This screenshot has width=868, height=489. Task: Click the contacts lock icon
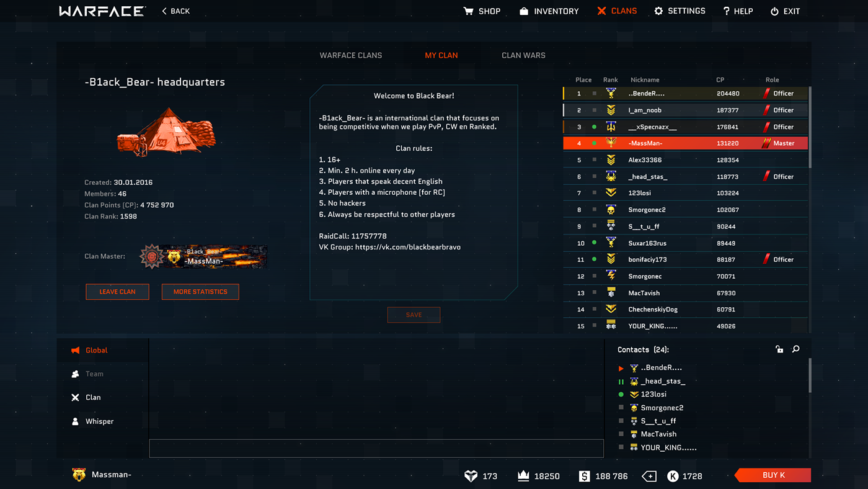click(x=779, y=349)
